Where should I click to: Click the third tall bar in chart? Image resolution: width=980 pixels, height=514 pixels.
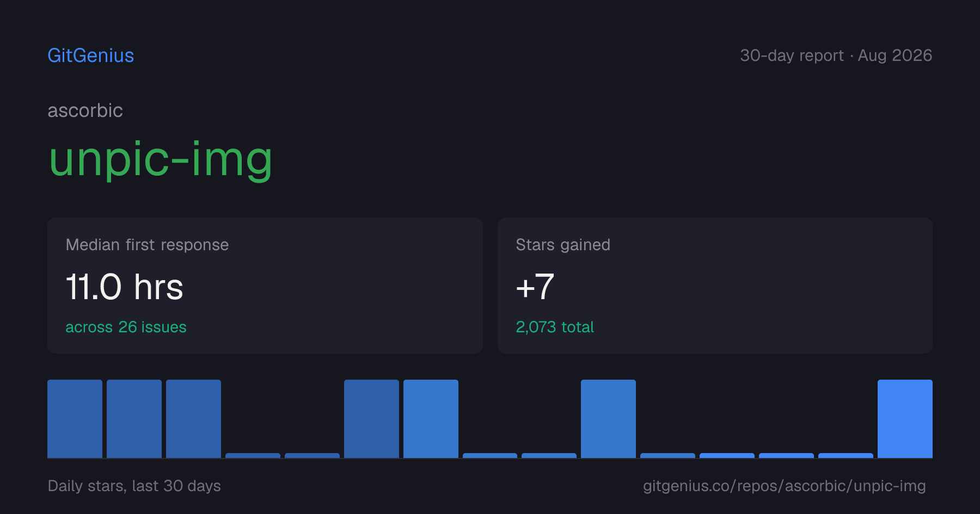(x=193, y=419)
